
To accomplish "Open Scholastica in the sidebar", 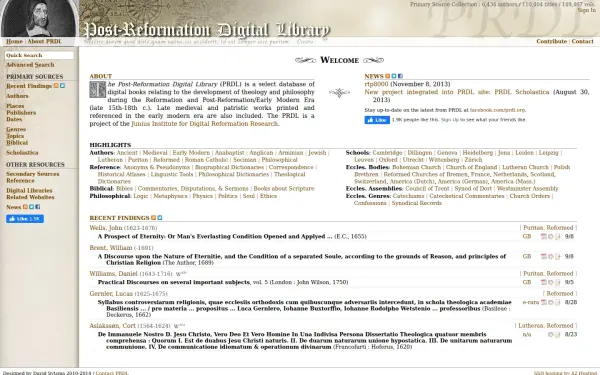I will click(x=22, y=153).
